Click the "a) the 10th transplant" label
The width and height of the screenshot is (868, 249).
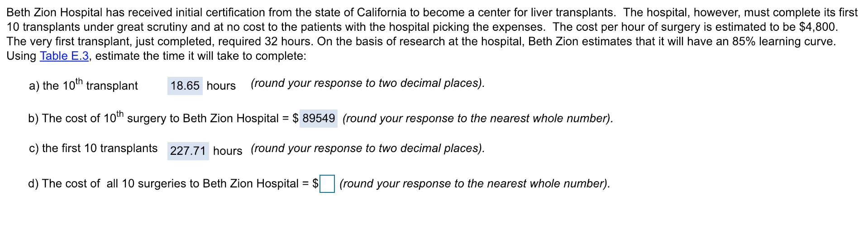point(83,85)
